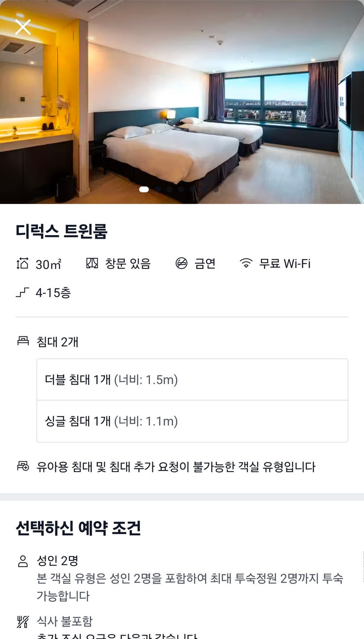Image resolution: width=364 pixels, height=639 pixels.
Task: Tap the 창문 있음 label
Action: click(128, 264)
